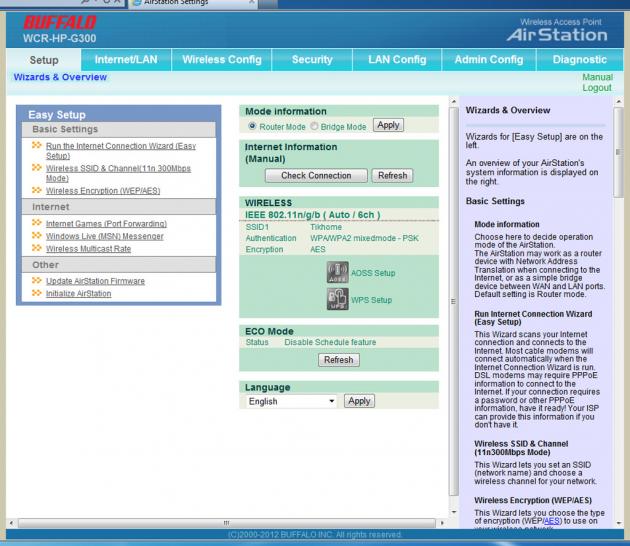Click the arrow icon beside Wireless Encryption
The image size is (630, 546).
[x=37, y=190]
